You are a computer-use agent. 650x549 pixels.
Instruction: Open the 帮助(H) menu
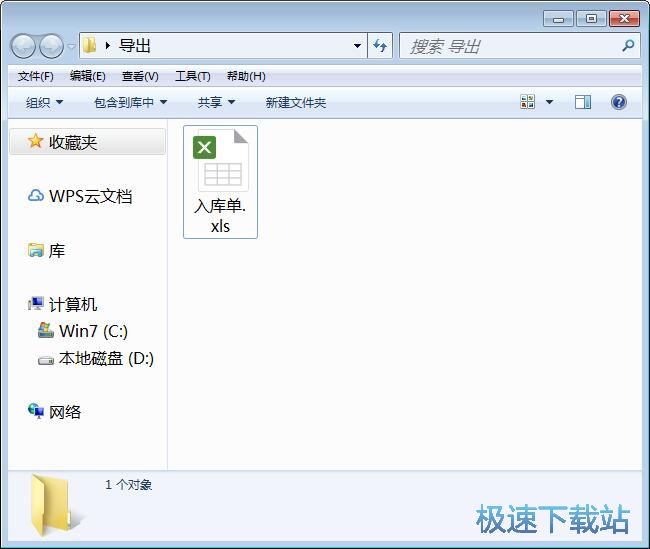[x=246, y=76]
